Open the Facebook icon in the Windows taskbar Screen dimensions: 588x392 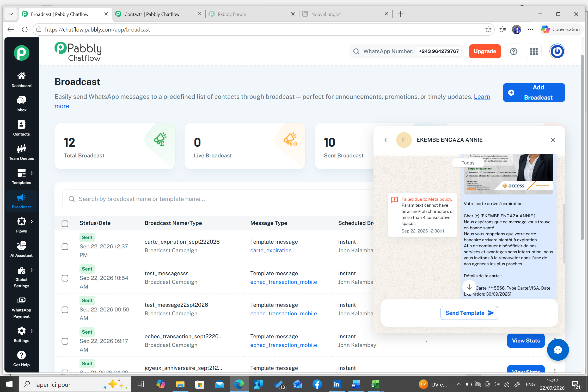click(x=317, y=384)
